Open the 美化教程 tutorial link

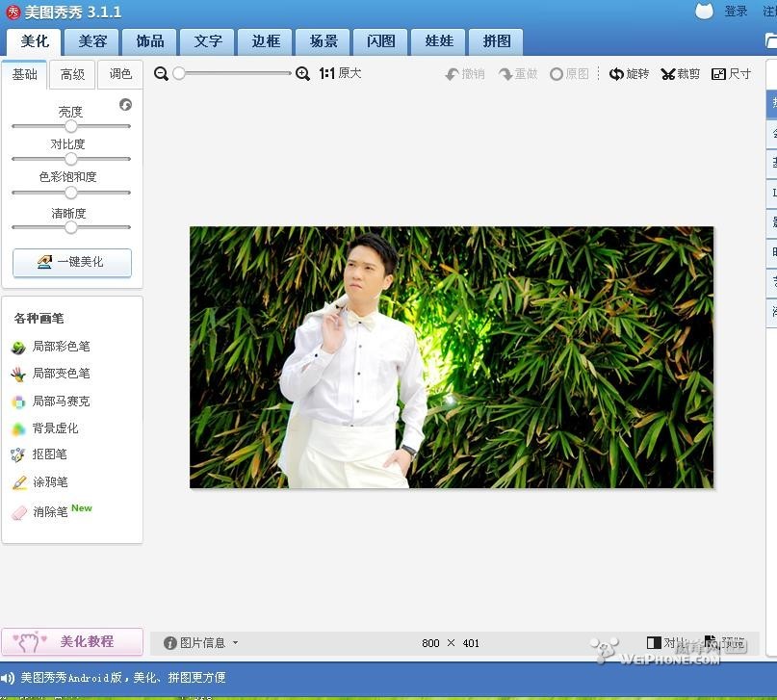(x=72, y=641)
